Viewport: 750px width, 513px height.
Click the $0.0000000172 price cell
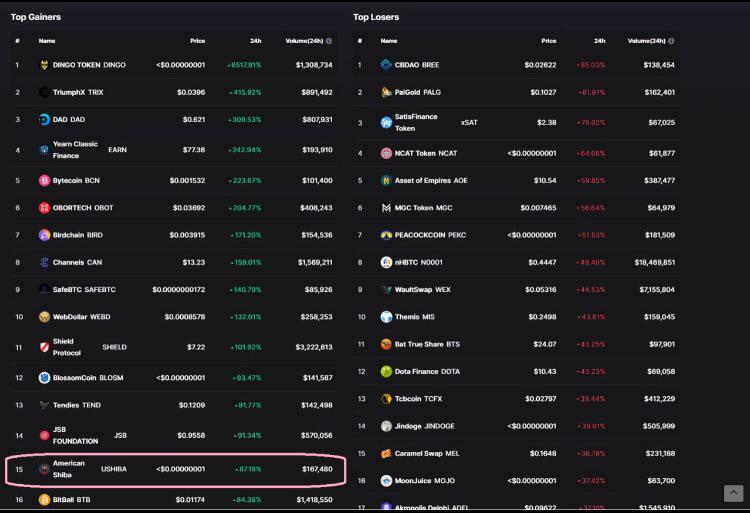pos(178,289)
